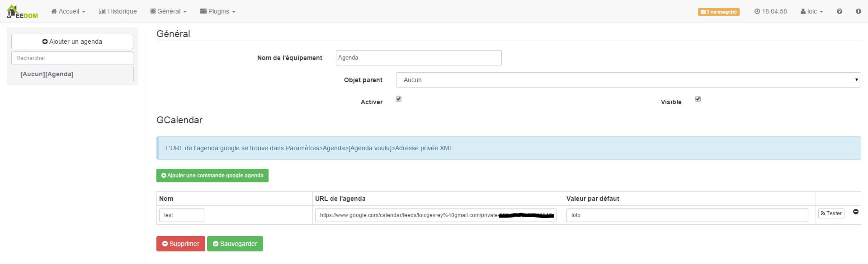Click the help question mark icon
868x264 pixels.
840,11
